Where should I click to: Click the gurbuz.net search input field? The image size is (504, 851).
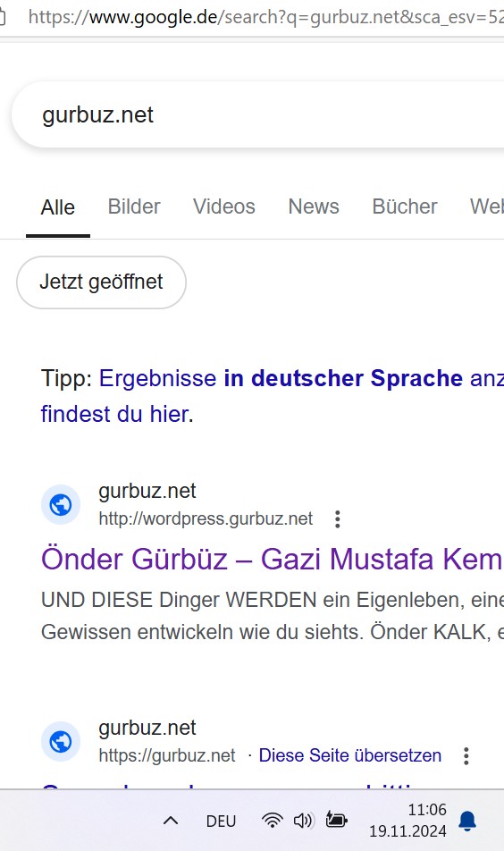coord(258,115)
